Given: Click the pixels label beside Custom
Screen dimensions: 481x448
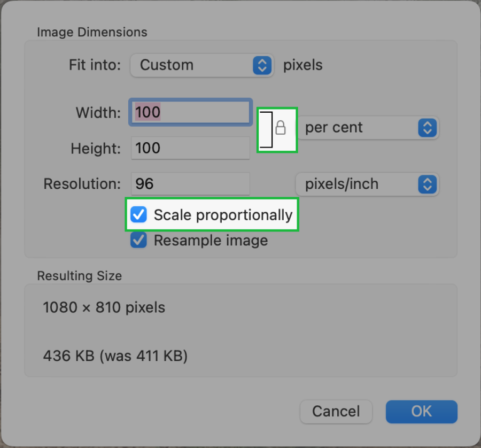Looking at the screenshot, I should (x=303, y=65).
